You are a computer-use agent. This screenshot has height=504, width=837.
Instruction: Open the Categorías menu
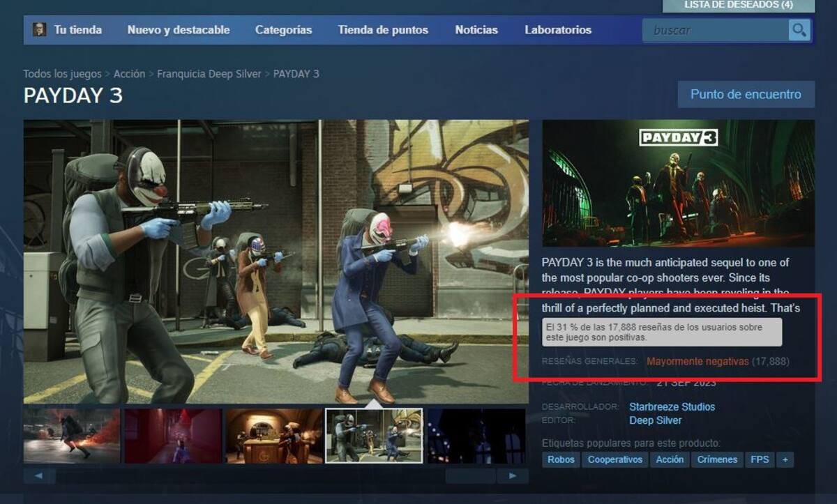284,30
